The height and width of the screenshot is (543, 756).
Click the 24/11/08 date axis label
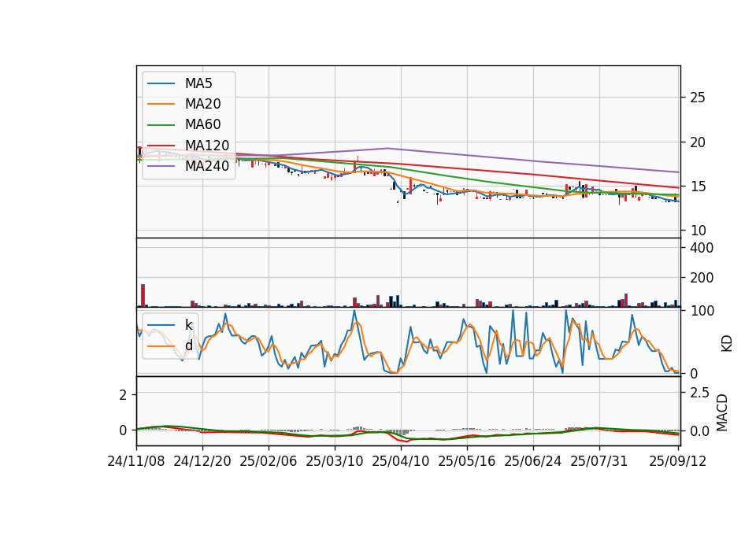[x=136, y=461]
